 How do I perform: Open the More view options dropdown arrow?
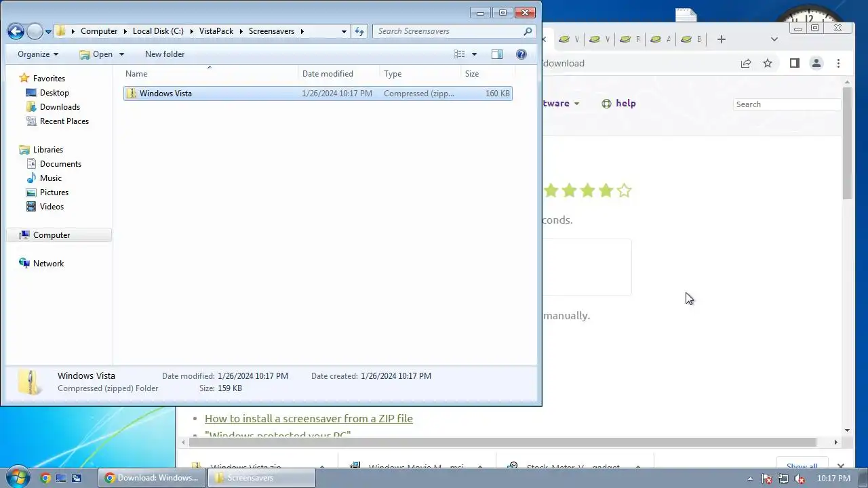click(x=474, y=54)
